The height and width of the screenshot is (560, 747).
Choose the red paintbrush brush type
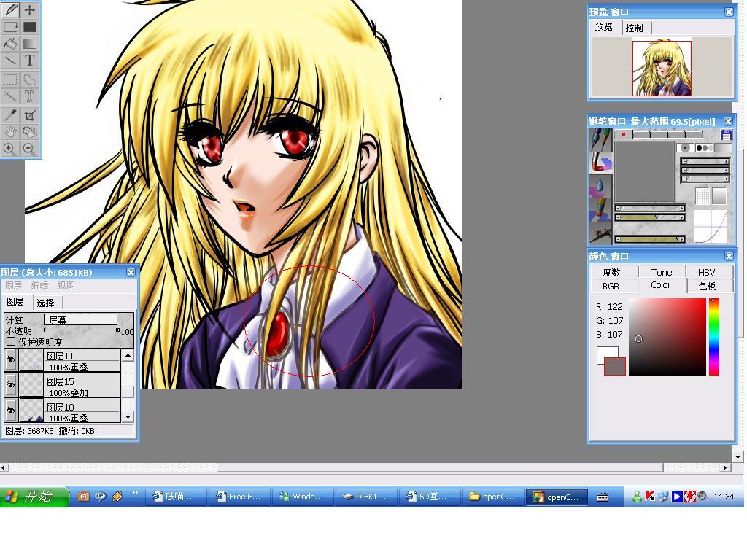600,163
